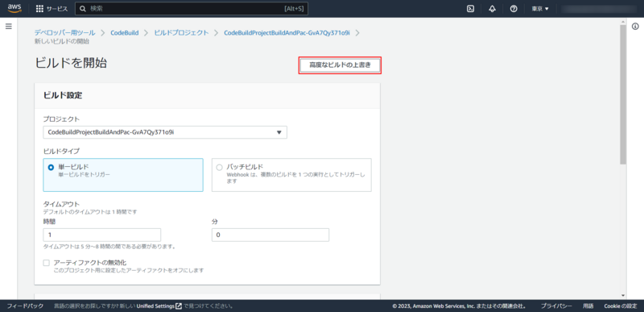
Task: Open 用語 footer link
Action: 588,306
